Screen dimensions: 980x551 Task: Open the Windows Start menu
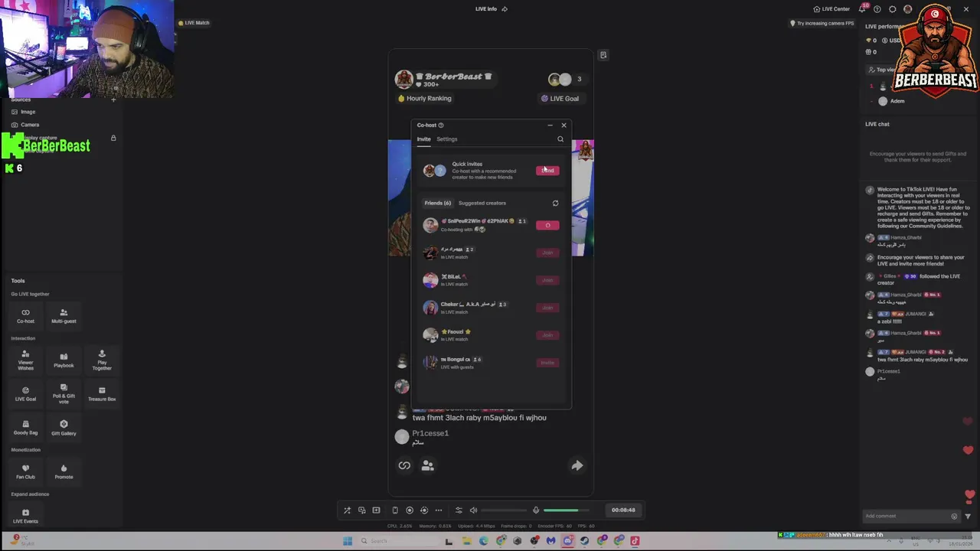pos(348,541)
